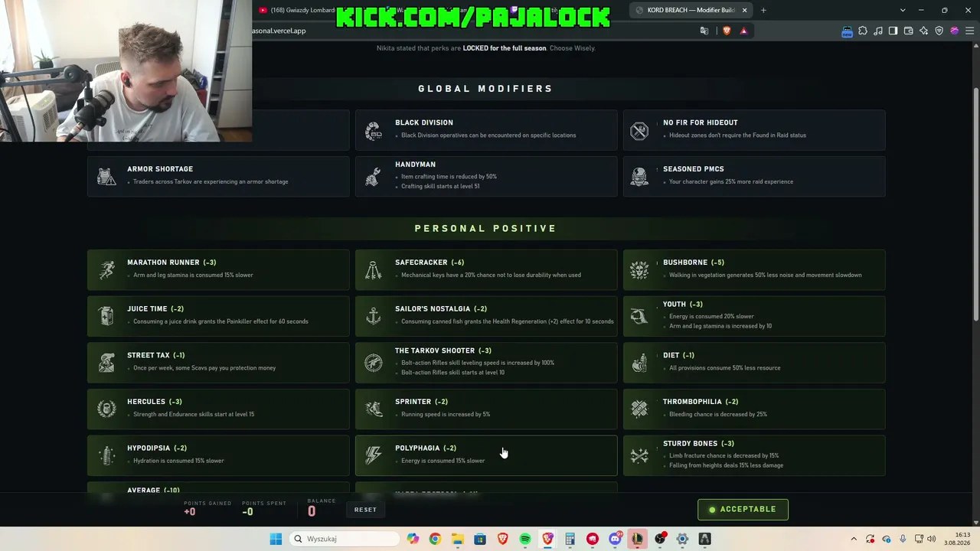
Task: Open the Brave Wallet icon
Action: (909, 31)
